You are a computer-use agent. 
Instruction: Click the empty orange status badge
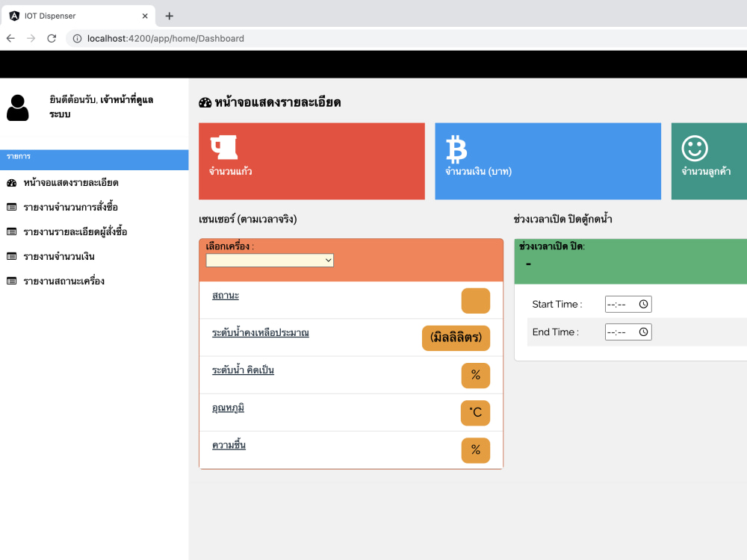click(x=475, y=301)
